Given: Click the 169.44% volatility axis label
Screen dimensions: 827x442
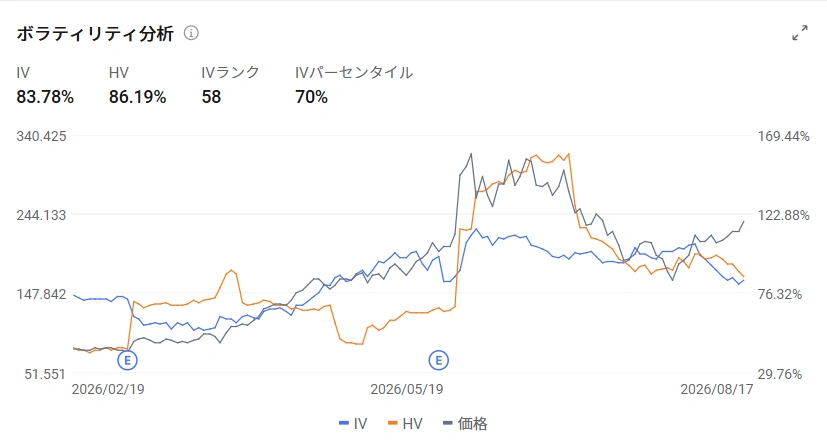Looking at the screenshot, I should coord(784,137).
